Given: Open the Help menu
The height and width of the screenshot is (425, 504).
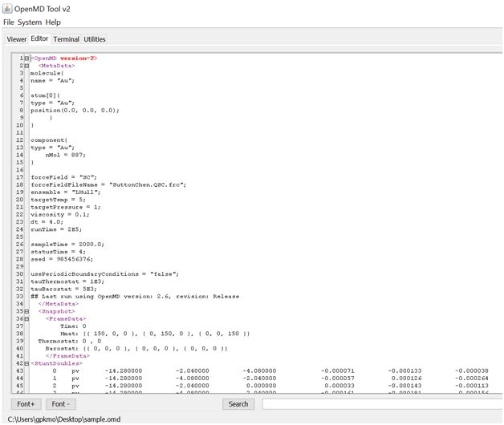Looking at the screenshot, I should pos(53,22).
